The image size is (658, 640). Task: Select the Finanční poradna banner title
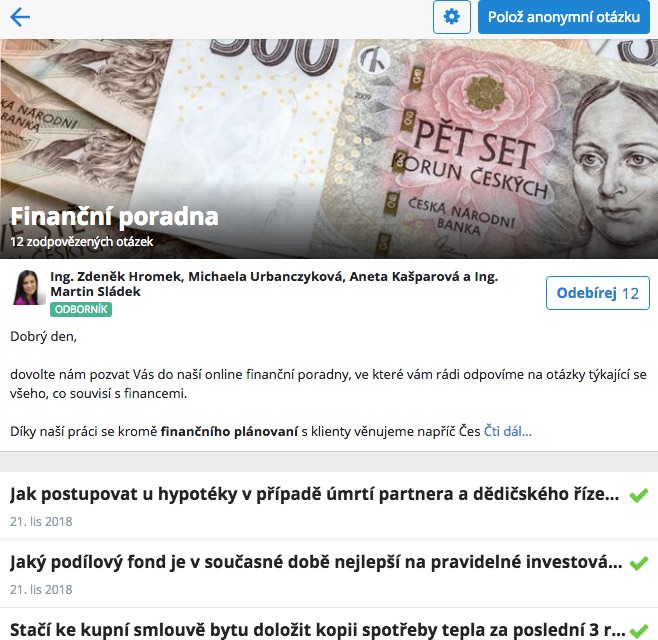coord(114,216)
